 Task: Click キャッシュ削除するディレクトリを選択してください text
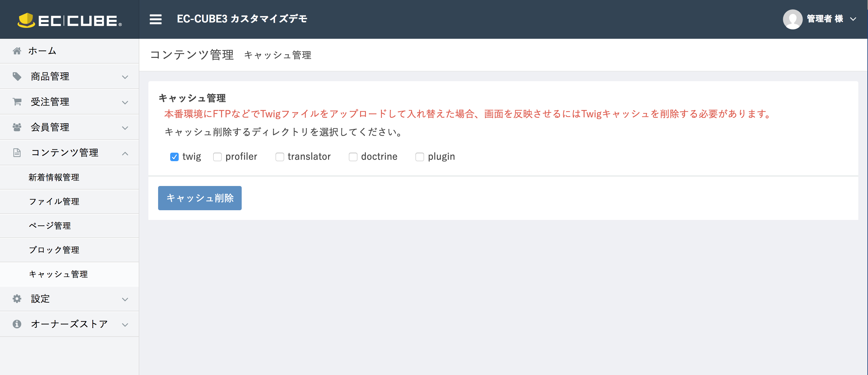coord(284,132)
